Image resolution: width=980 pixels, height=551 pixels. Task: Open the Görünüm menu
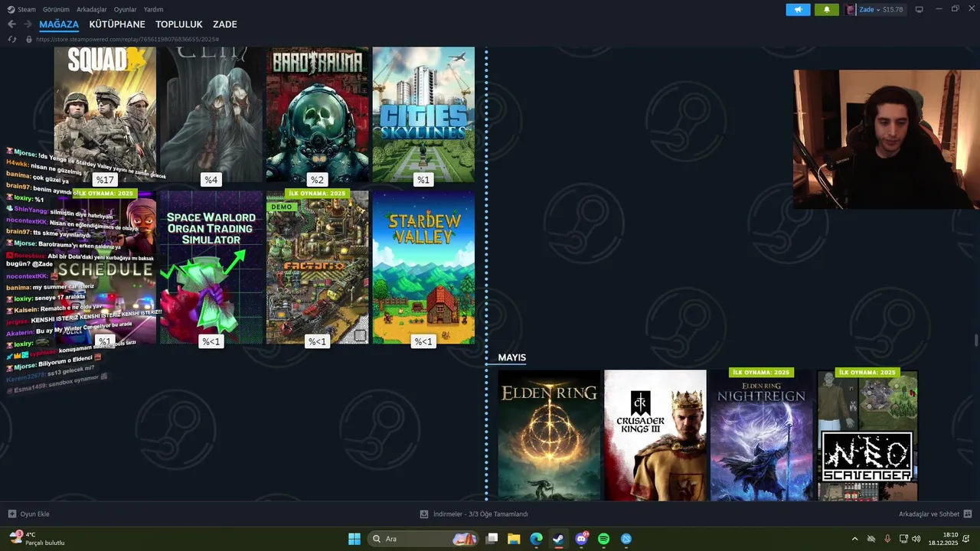click(x=56, y=9)
